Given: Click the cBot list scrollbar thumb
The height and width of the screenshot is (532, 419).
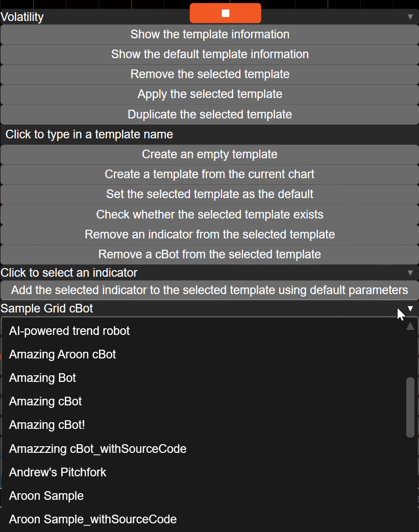Looking at the screenshot, I should pyautogui.click(x=410, y=407).
